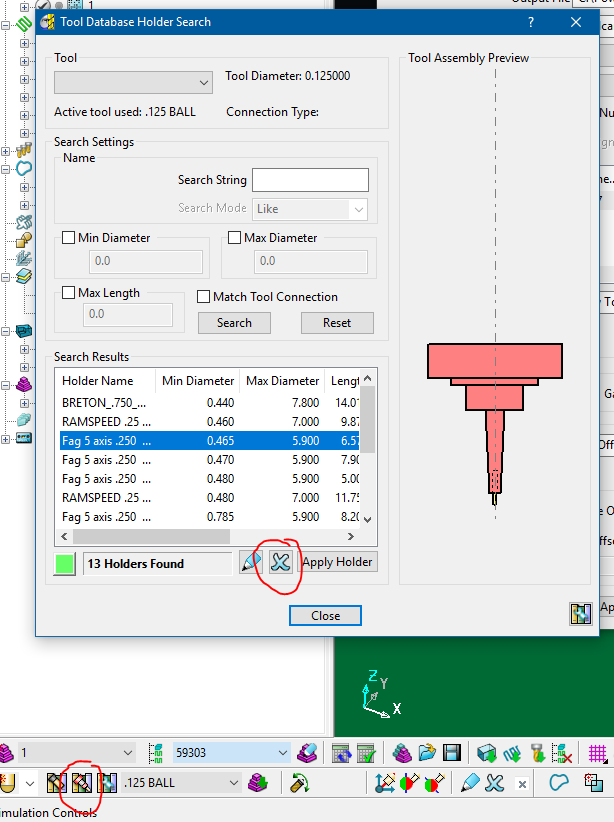The width and height of the screenshot is (614, 822).
Task: Open the Tool dropdown in the dialog
Action: 133,83
